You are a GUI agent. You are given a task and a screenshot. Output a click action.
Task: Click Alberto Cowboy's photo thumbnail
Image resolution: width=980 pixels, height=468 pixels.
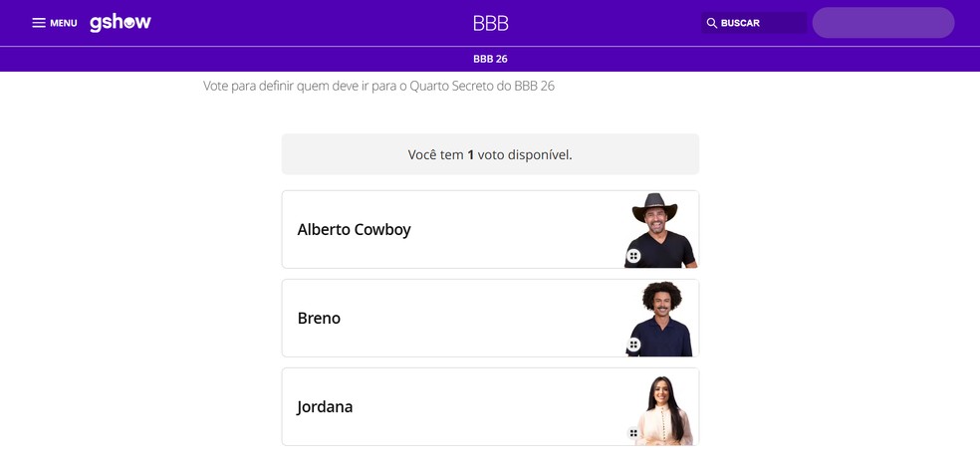[x=659, y=227]
